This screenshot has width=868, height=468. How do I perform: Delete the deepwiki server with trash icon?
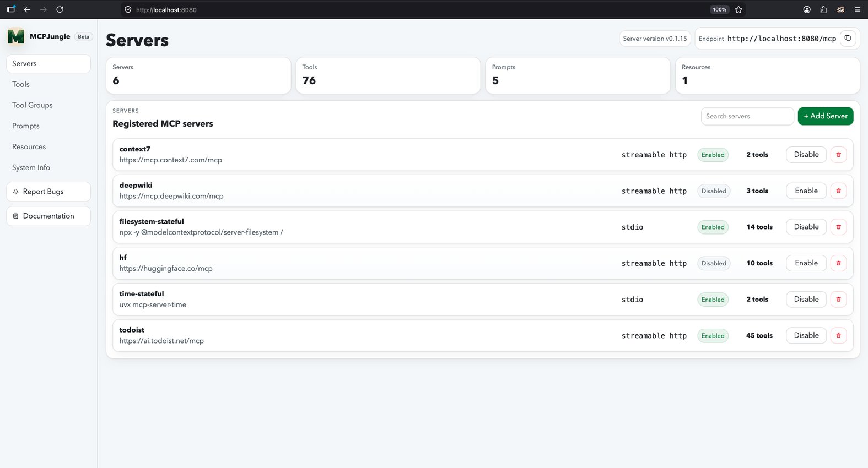coord(838,191)
